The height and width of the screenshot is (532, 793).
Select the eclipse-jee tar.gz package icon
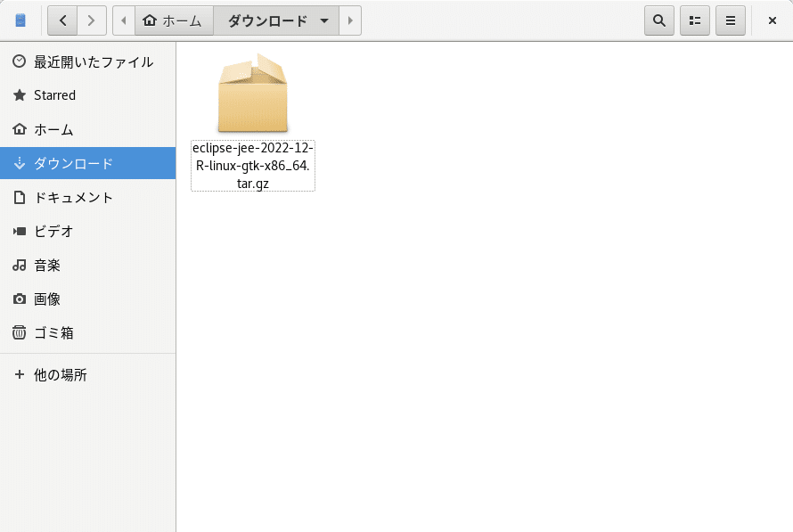click(253, 94)
